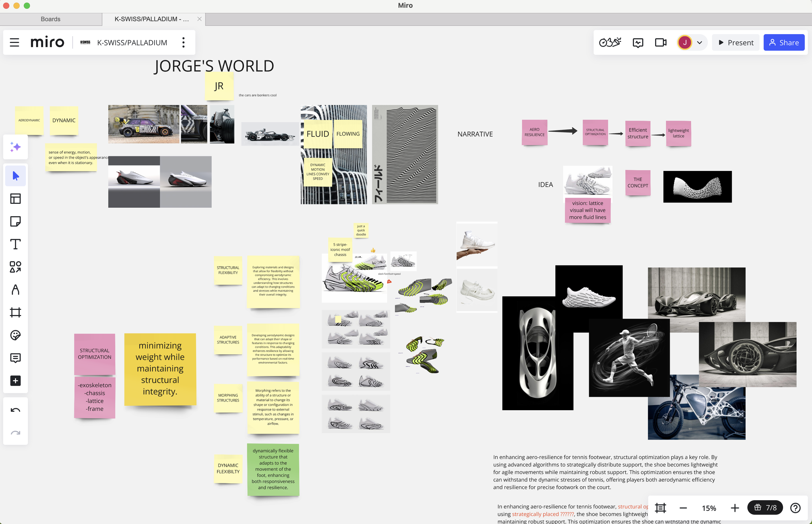Select the wavy lines poster image
812x524 pixels.
[x=405, y=154]
